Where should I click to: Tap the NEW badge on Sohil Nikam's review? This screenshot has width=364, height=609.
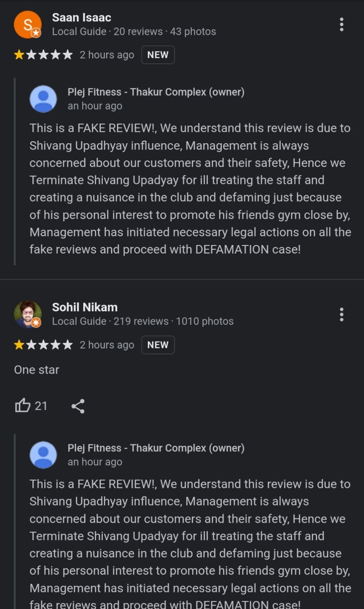pyautogui.click(x=158, y=345)
